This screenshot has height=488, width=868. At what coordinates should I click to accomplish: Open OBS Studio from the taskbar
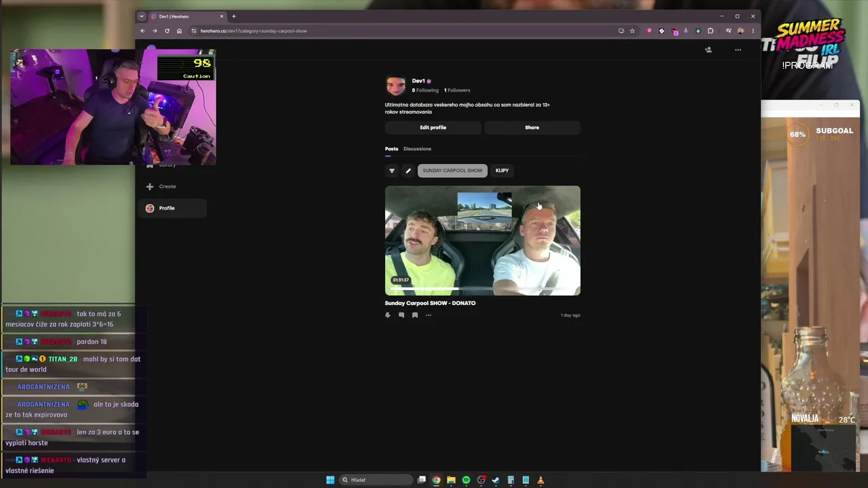click(x=481, y=480)
